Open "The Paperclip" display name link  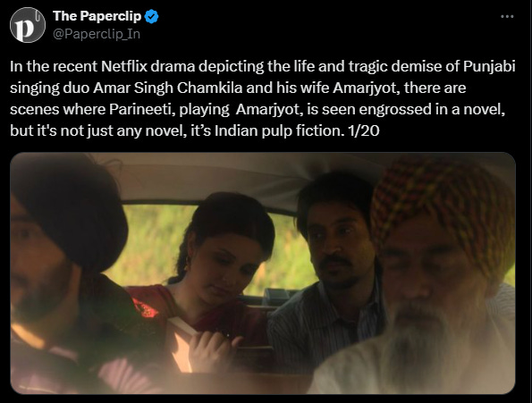97,16
